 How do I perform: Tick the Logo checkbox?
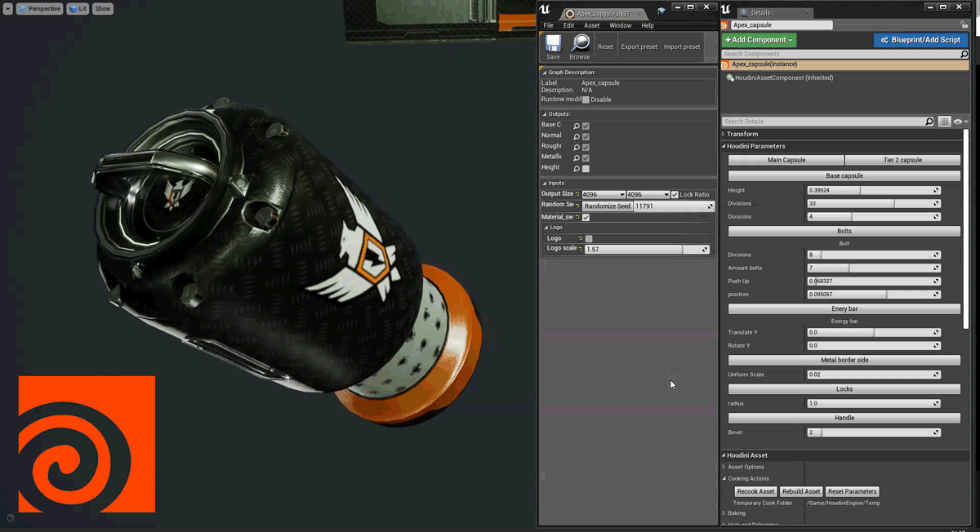[589, 239]
